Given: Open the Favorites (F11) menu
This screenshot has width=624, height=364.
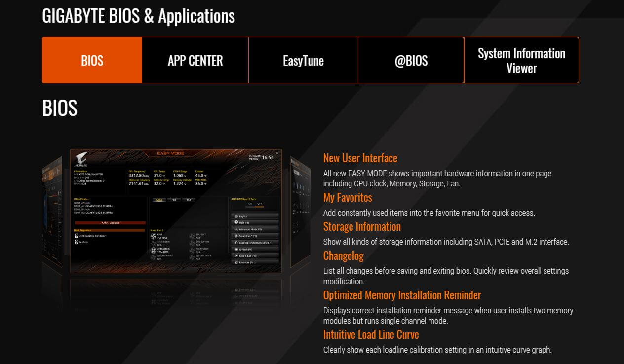Looking at the screenshot, I should click(x=255, y=262).
